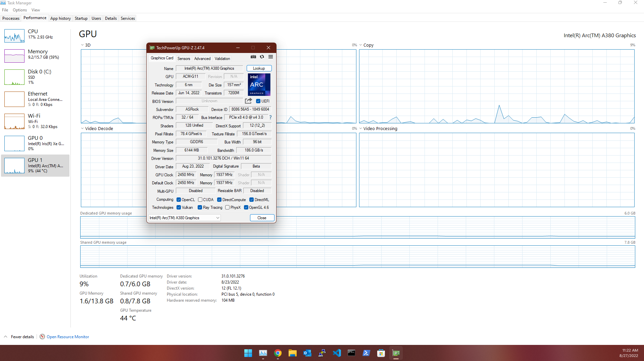This screenshot has width=644, height=361.
Task: Open PowerShell from taskbar
Action: pos(366,353)
